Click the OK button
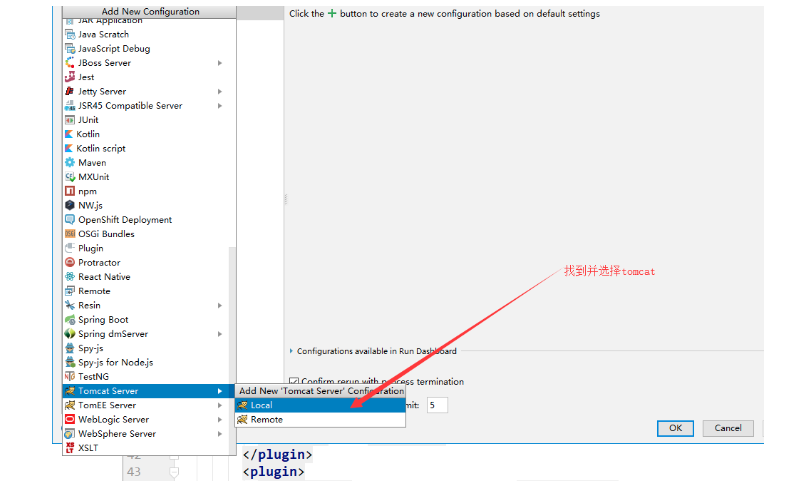Image resolution: width=807 pixels, height=493 pixels. 675,428
